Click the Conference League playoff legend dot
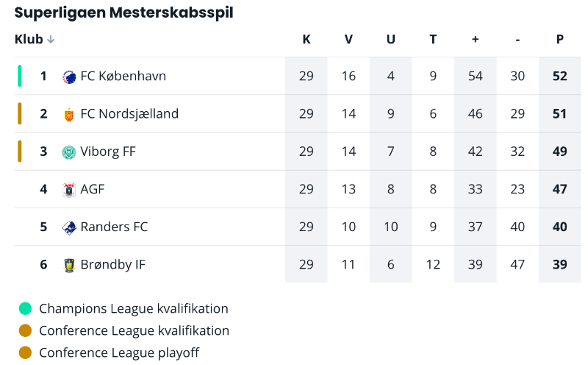588x365 pixels. tap(26, 352)
